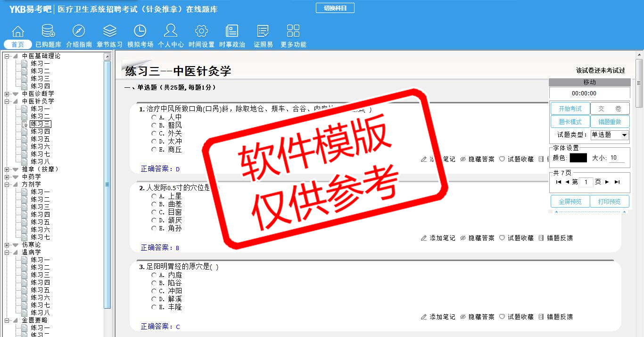Click the 开始考试 button
Viewport: 644px width, 337px height.
tap(570, 109)
